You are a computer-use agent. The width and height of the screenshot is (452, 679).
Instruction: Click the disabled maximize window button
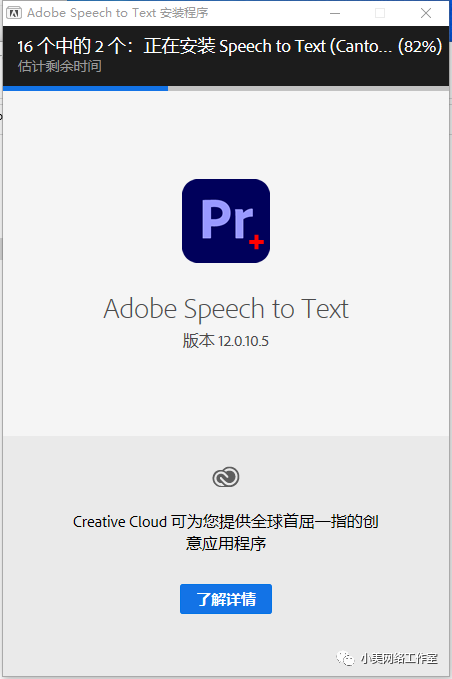pyautogui.click(x=380, y=13)
